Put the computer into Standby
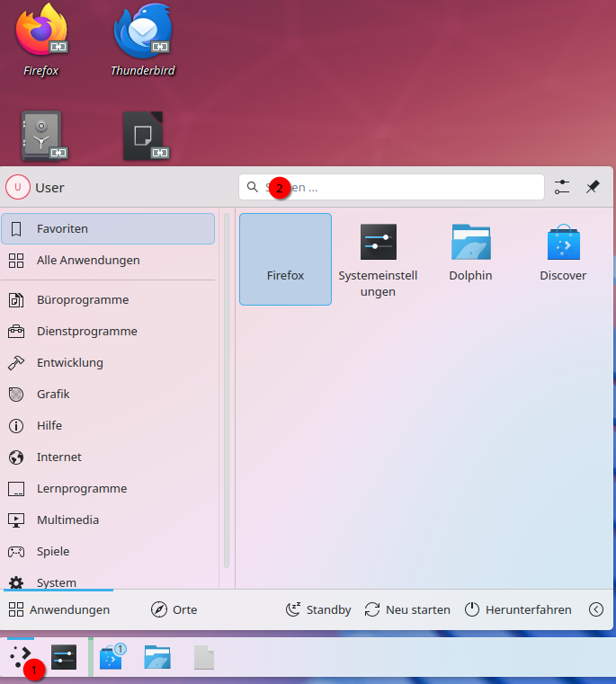This screenshot has width=616, height=684. pyautogui.click(x=318, y=609)
